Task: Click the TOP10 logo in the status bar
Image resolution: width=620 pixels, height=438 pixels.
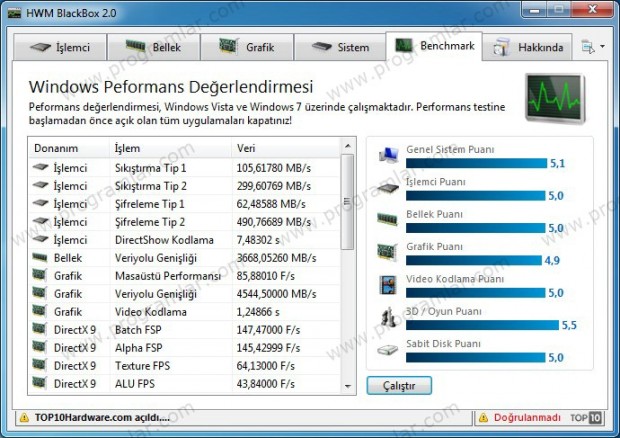Action: (586, 417)
